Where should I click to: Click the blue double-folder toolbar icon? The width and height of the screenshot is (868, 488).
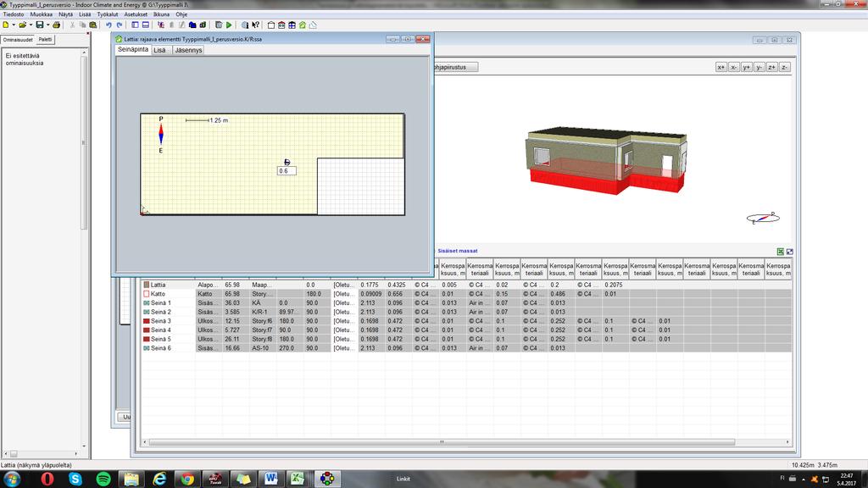[x=192, y=25]
